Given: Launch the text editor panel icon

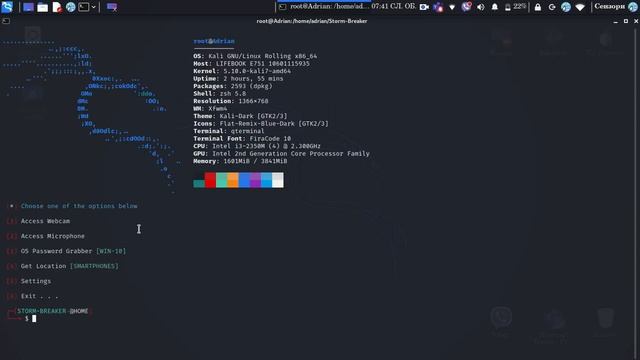Looking at the screenshot, I should 57,7.
